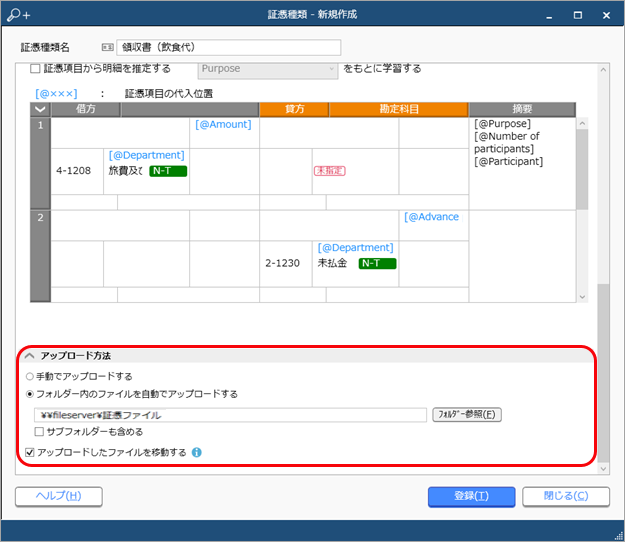Click the resize grip in window corner
Image resolution: width=625 pixels, height=542 pixels.
(619, 536)
